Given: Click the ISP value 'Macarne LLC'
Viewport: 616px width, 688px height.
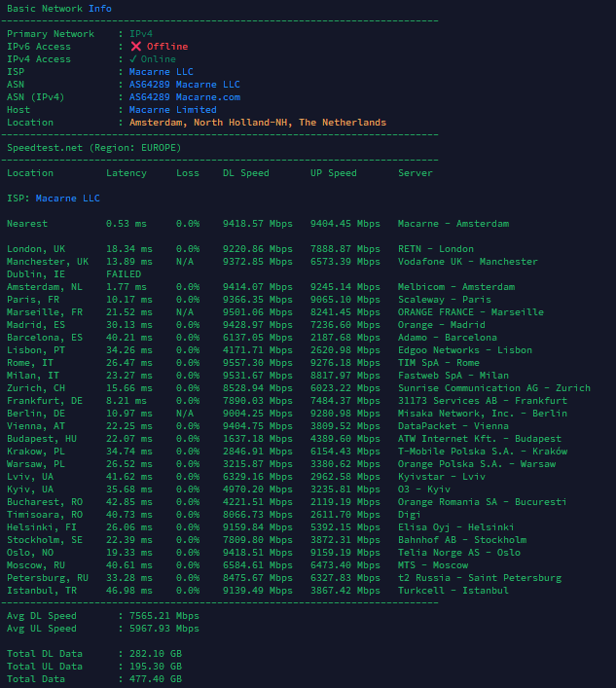Looking at the screenshot, I should pos(161,71).
